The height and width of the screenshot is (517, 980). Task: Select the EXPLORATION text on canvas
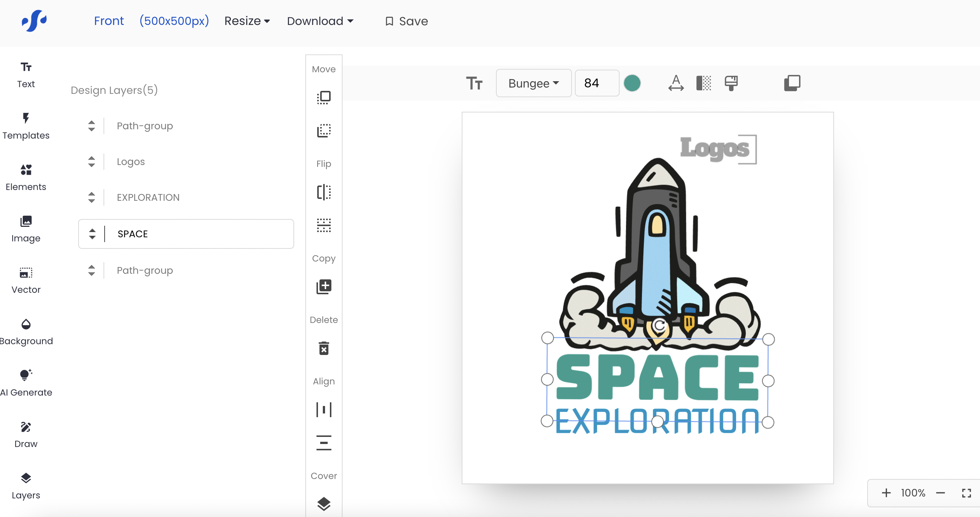tap(658, 421)
